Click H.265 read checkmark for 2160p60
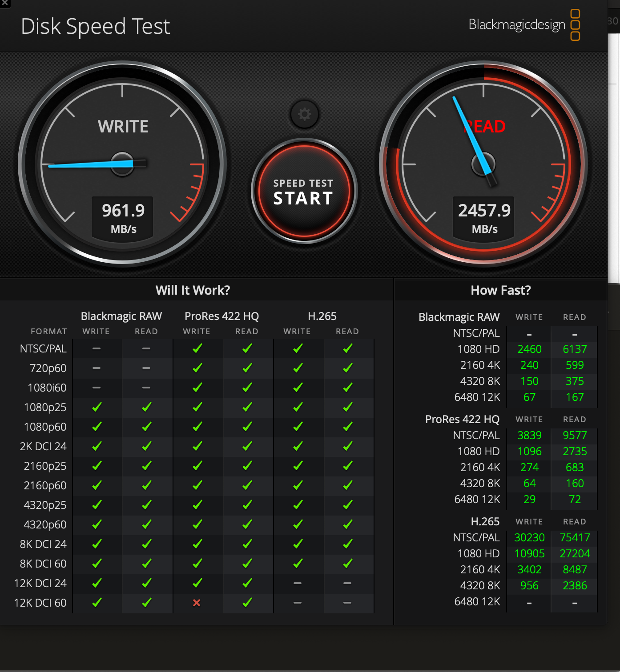Screen dimensions: 620x672 pos(348,485)
